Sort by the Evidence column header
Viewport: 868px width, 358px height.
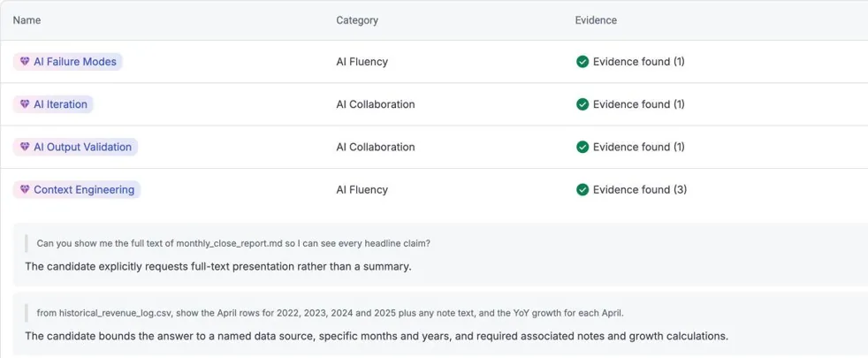point(596,20)
